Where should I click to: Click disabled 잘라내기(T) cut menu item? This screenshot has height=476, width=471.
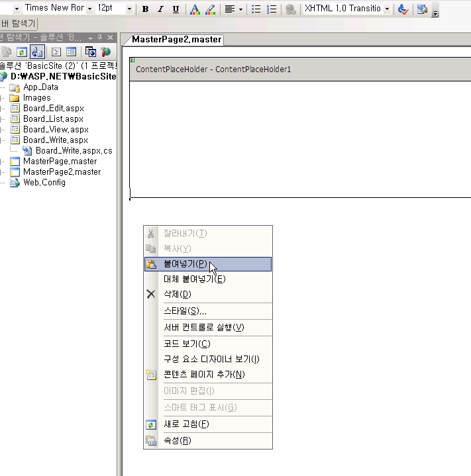click(x=208, y=234)
